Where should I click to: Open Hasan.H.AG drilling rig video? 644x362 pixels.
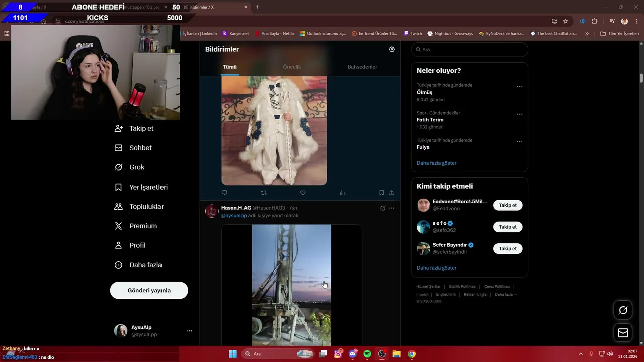[x=291, y=285]
